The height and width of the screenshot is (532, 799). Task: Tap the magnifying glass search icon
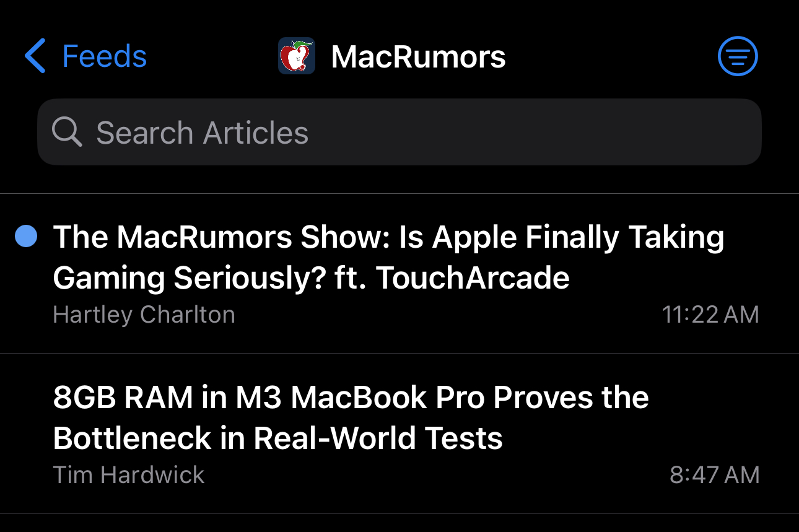click(x=67, y=132)
